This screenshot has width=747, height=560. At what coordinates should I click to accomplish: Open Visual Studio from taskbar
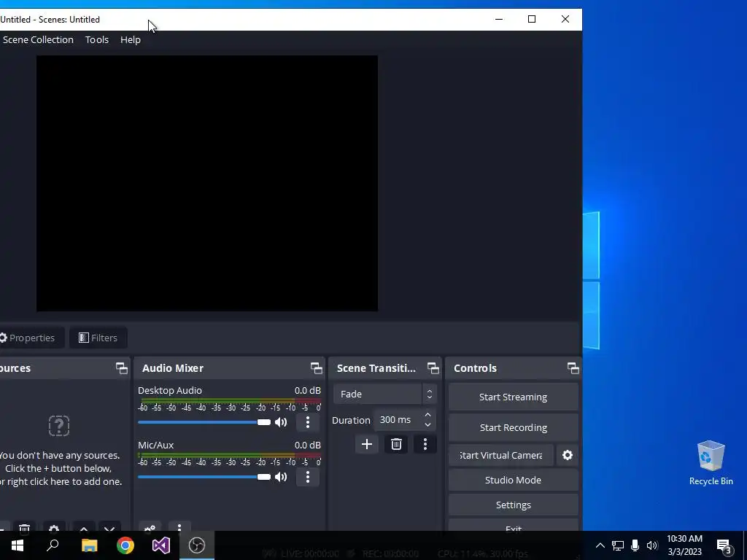tap(161, 545)
